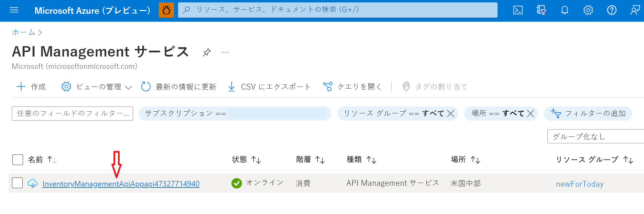Pin the API Management page

coord(207,52)
